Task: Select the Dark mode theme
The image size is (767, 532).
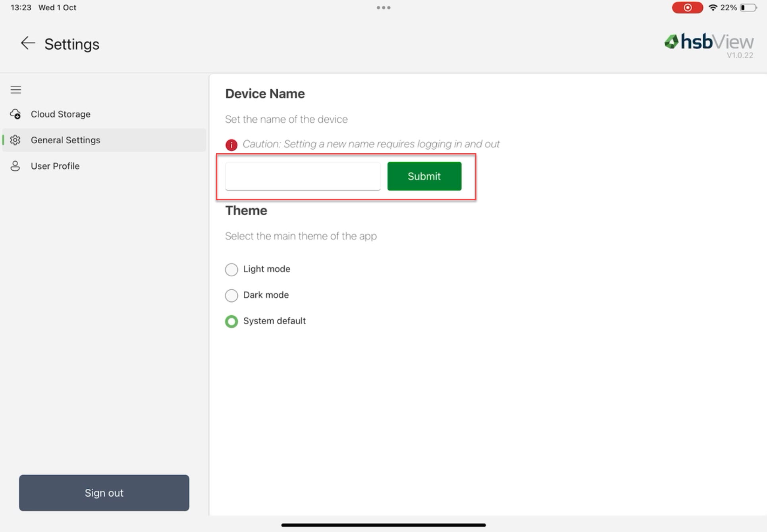Action: click(x=231, y=295)
